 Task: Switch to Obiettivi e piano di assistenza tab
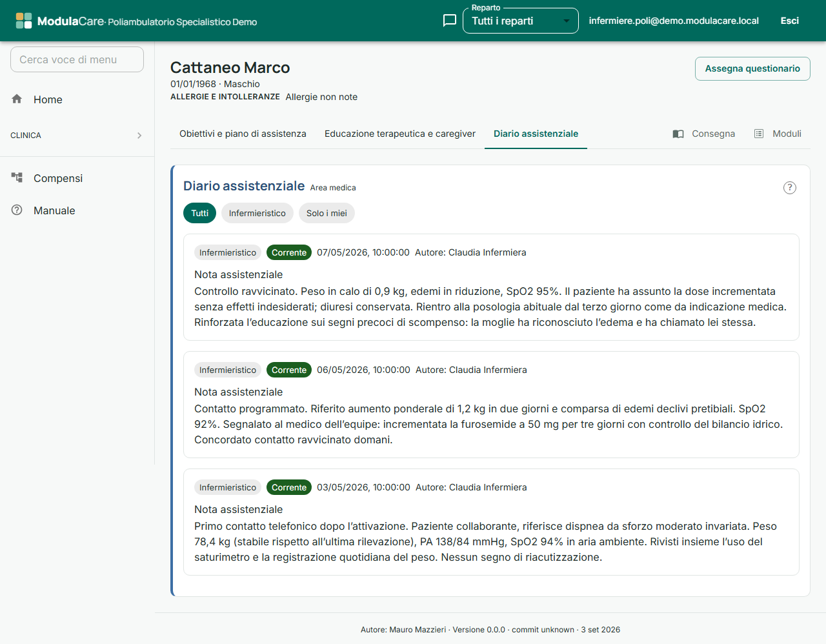point(243,134)
